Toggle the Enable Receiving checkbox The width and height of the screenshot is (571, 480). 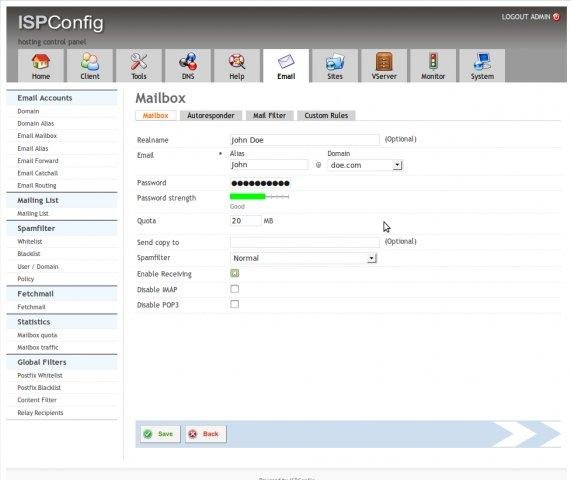[x=235, y=273]
